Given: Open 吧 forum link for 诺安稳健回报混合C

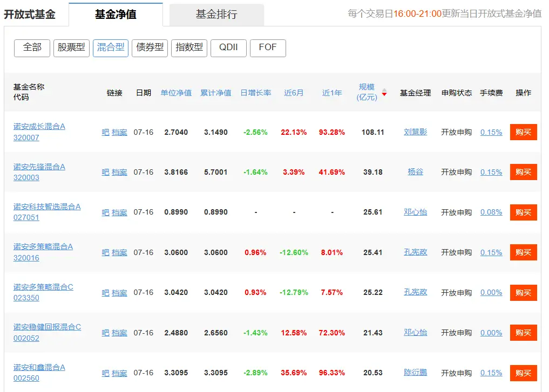Looking at the screenshot, I should point(105,333).
